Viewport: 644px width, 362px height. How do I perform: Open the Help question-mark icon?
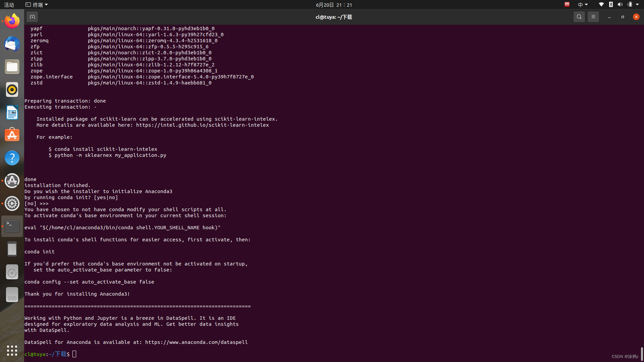12,158
